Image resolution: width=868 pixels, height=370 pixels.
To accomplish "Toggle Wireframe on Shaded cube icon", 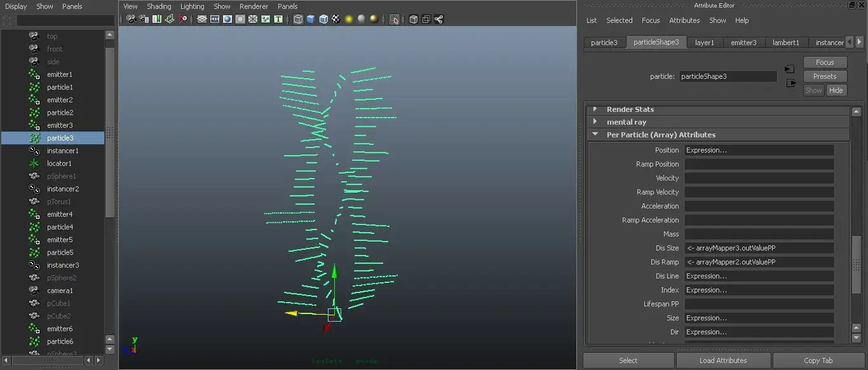I will [x=323, y=19].
